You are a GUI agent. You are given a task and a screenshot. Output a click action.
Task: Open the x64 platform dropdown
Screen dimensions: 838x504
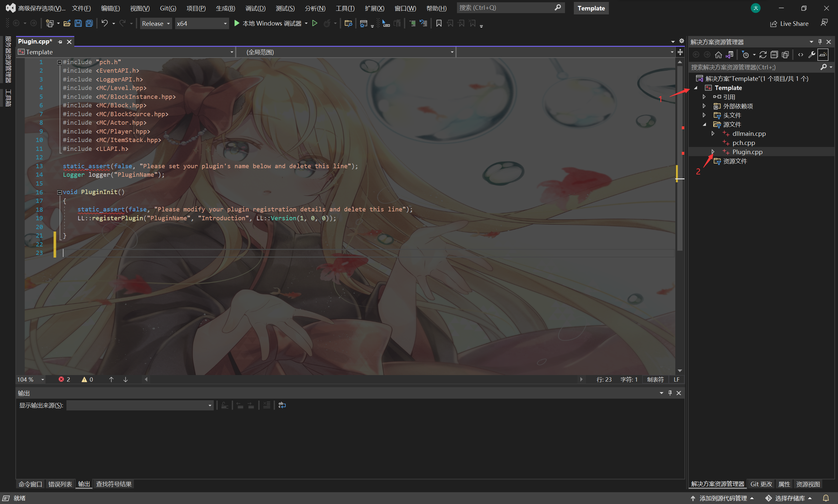click(202, 24)
